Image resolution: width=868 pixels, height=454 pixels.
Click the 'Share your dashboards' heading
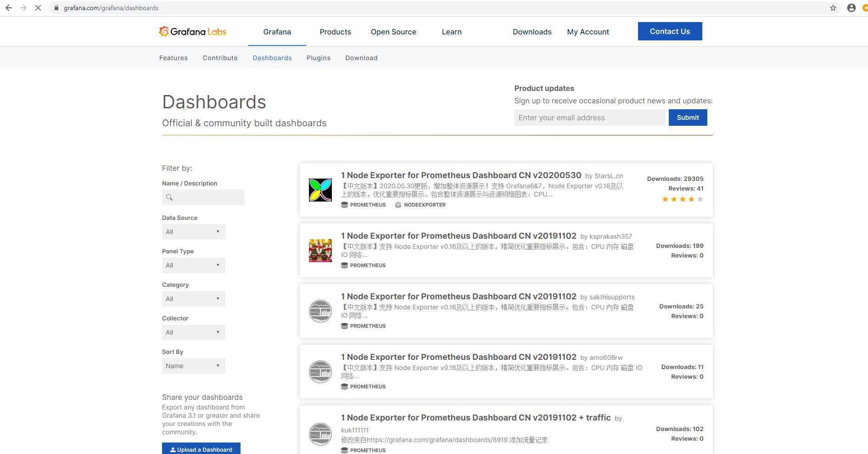click(202, 397)
